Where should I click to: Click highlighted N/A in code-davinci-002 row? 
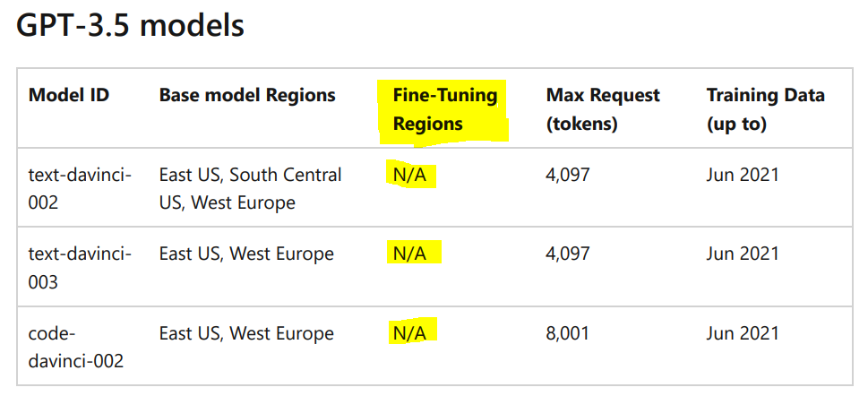tap(409, 333)
